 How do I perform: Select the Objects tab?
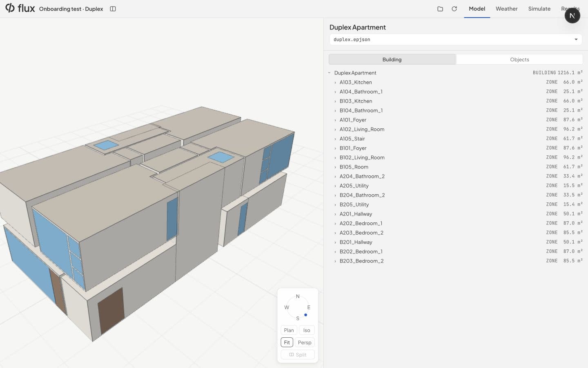pyautogui.click(x=519, y=59)
